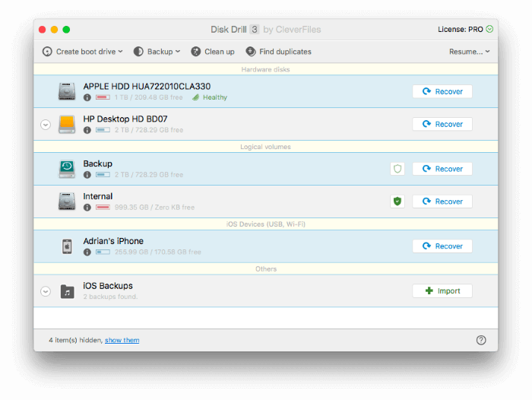This screenshot has height=400, width=532.
Task: Open Find duplicates tool
Action: coord(279,52)
